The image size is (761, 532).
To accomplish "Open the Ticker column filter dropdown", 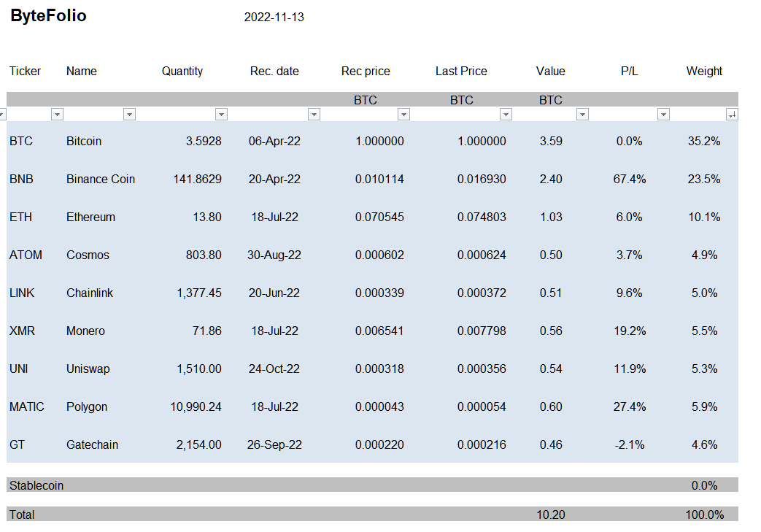I will (x=57, y=115).
